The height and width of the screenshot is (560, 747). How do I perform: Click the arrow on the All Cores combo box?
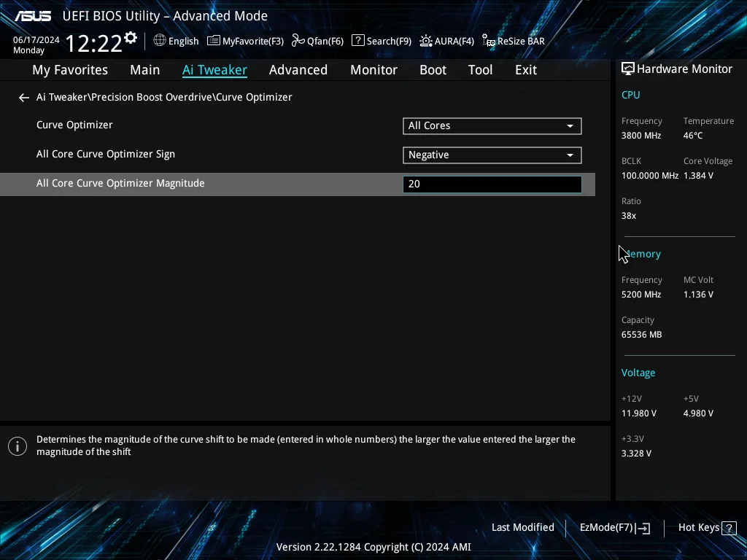click(570, 126)
